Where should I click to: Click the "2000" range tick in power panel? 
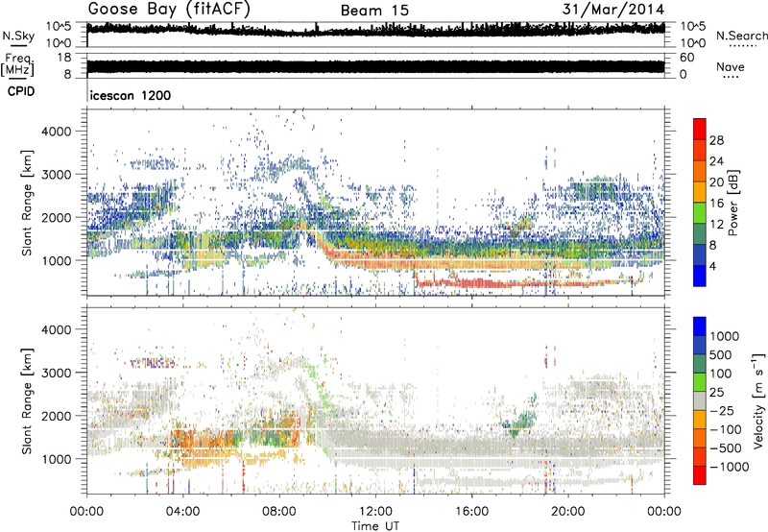coord(56,217)
